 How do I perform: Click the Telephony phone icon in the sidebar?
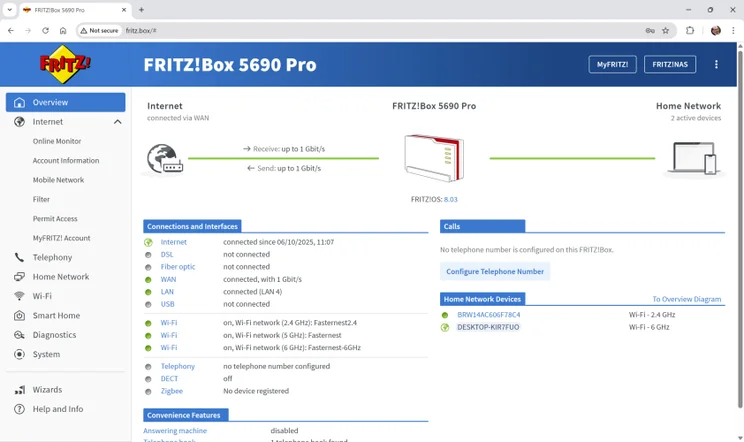19,257
